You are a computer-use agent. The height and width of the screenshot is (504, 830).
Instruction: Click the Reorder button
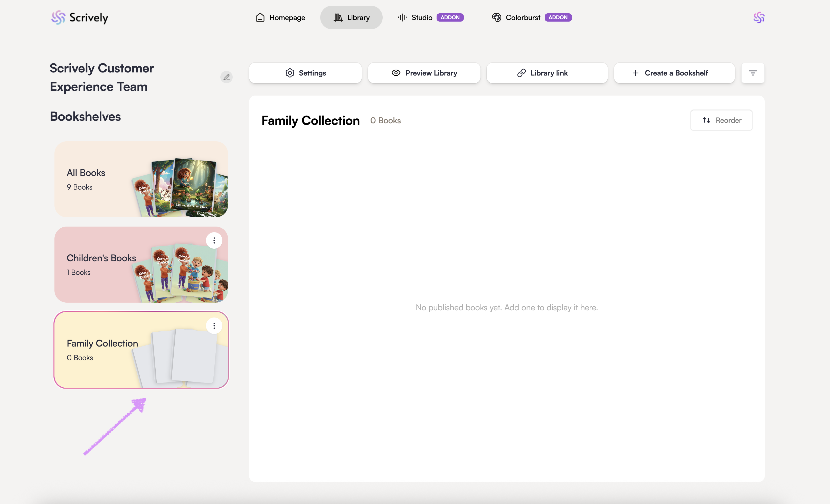click(721, 120)
